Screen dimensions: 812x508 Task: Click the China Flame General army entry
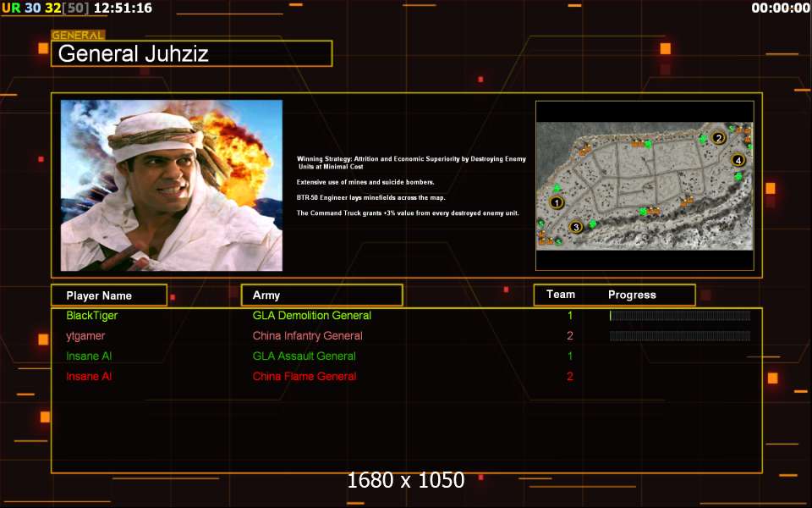click(304, 376)
